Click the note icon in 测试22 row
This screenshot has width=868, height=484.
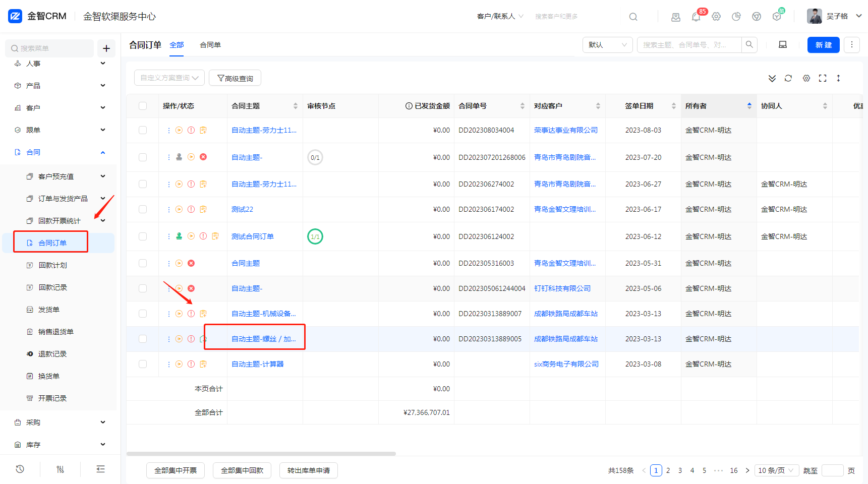(203, 209)
